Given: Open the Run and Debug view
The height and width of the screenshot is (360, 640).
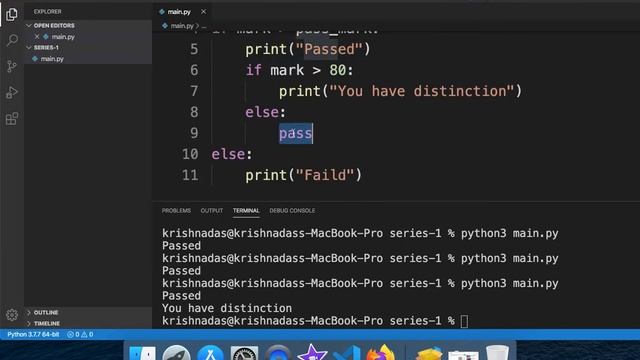Looking at the screenshot, I should pos(12,93).
